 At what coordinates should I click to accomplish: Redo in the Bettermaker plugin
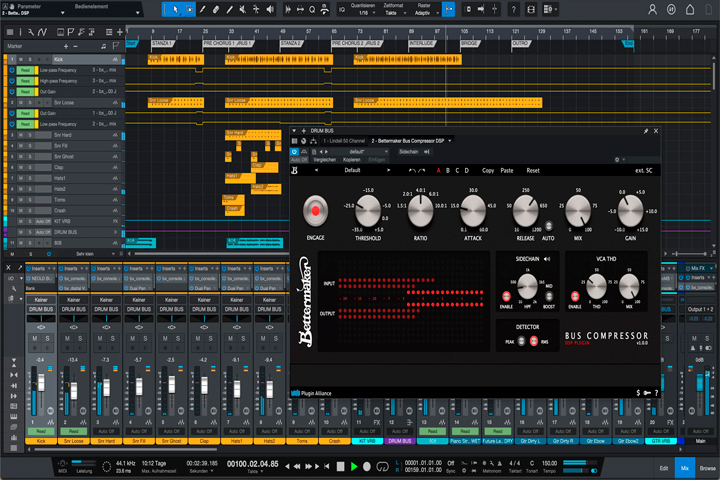422,170
